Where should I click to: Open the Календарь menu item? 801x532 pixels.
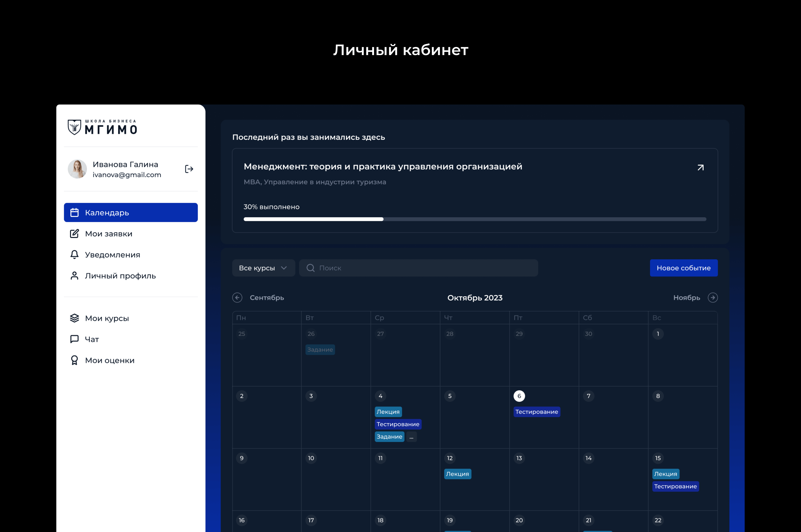(131, 212)
